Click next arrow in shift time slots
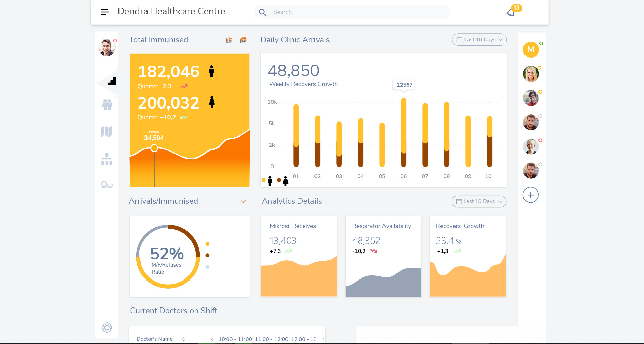The image size is (644, 344). [x=323, y=339]
